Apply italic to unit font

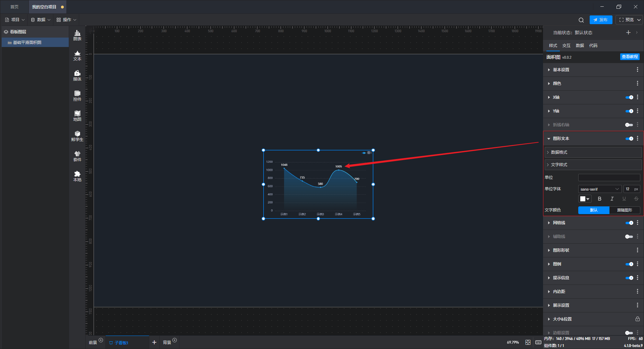point(612,199)
